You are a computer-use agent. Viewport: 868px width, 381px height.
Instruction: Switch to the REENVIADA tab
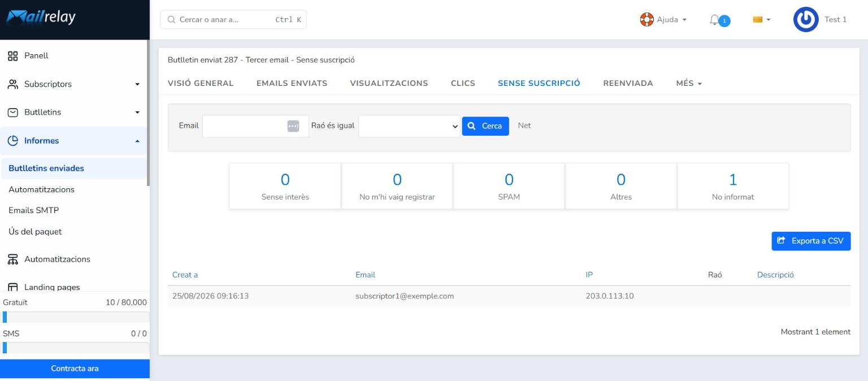tap(628, 83)
